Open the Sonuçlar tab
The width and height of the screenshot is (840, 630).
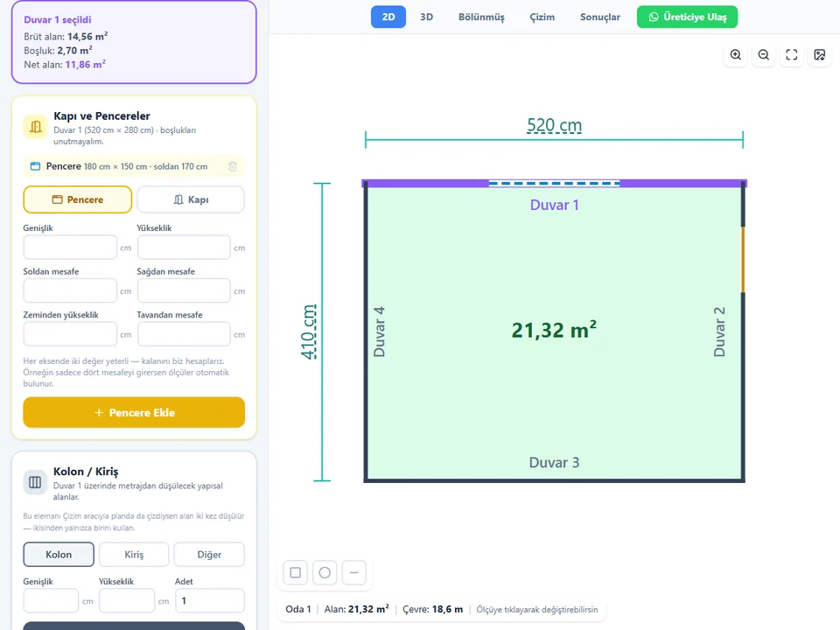(x=600, y=17)
